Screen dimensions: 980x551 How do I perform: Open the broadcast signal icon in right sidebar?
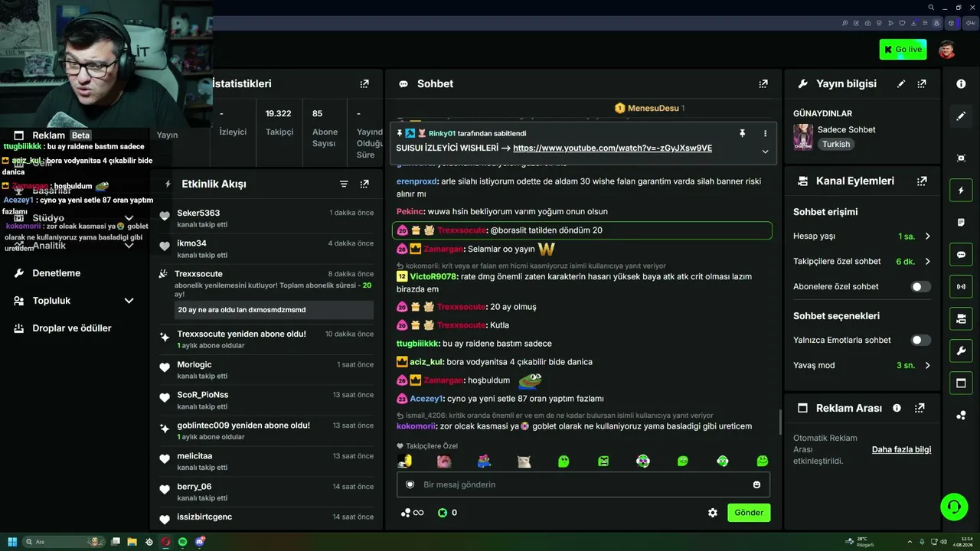click(961, 287)
